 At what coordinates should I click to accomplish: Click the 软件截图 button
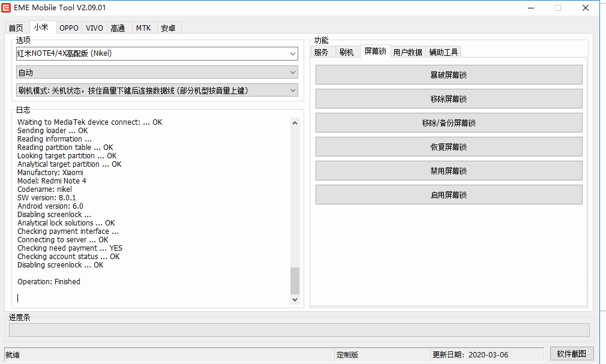572,354
